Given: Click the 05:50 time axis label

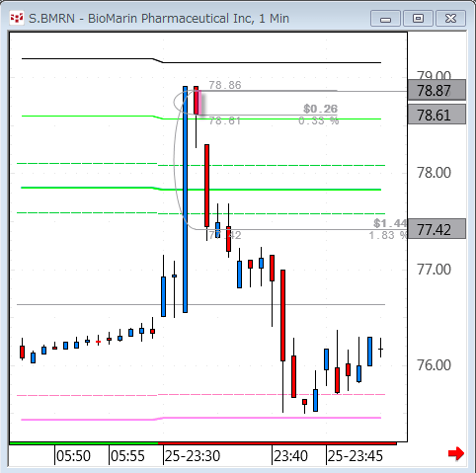Looking at the screenshot, I should coord(73,456).
